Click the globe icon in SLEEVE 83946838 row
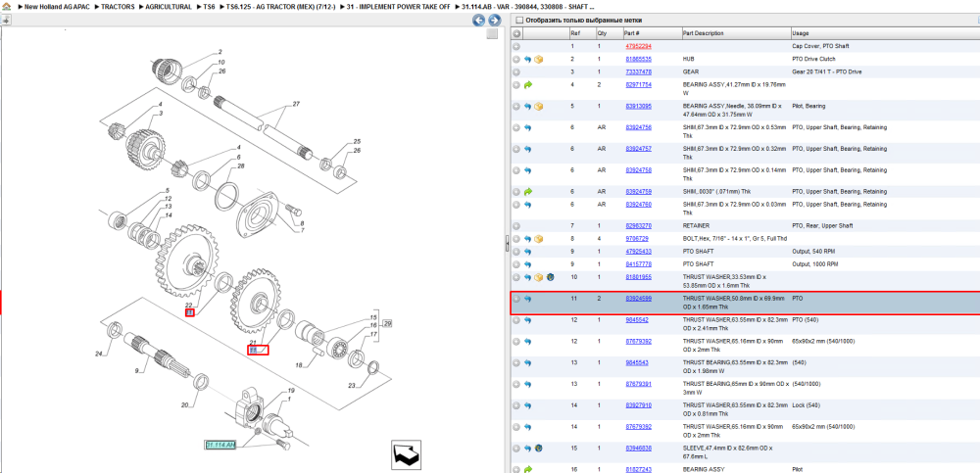This screenshot has height=473, width=980. pyautogui.click(x=539, y=448)
